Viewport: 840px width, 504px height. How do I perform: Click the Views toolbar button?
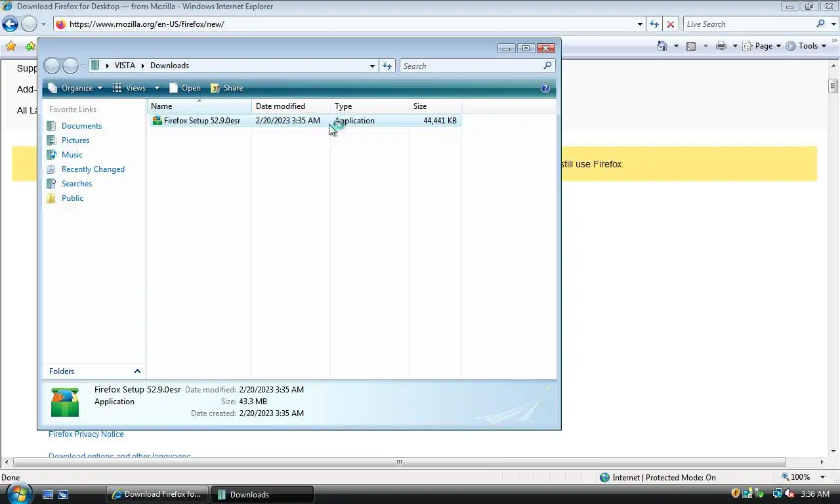coord(130,88)
